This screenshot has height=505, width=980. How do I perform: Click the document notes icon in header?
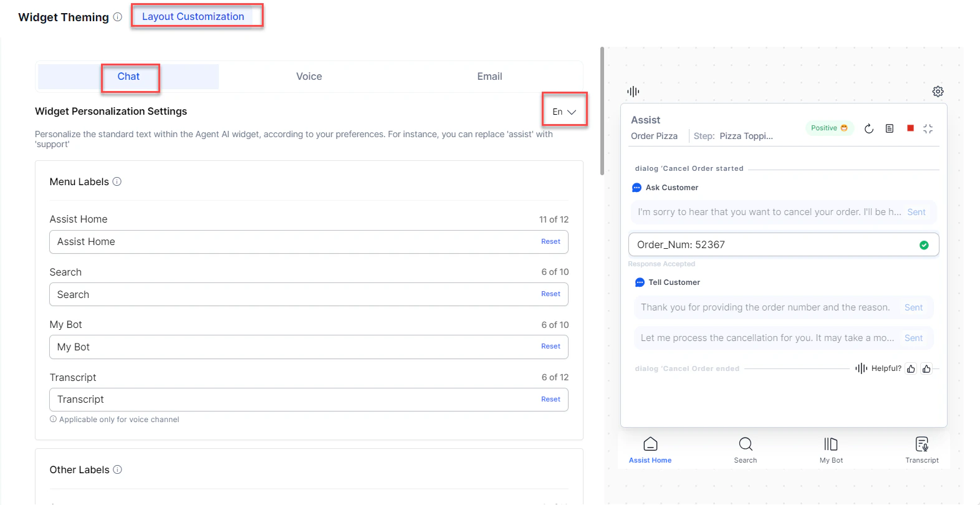(x=890, y=128)
